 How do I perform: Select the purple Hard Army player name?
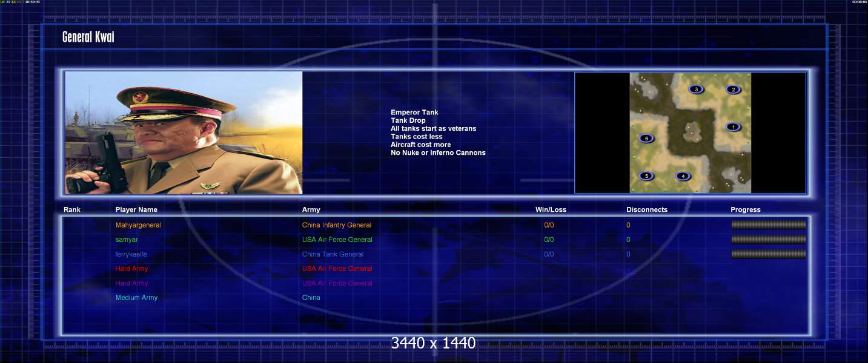pos(131,283)
